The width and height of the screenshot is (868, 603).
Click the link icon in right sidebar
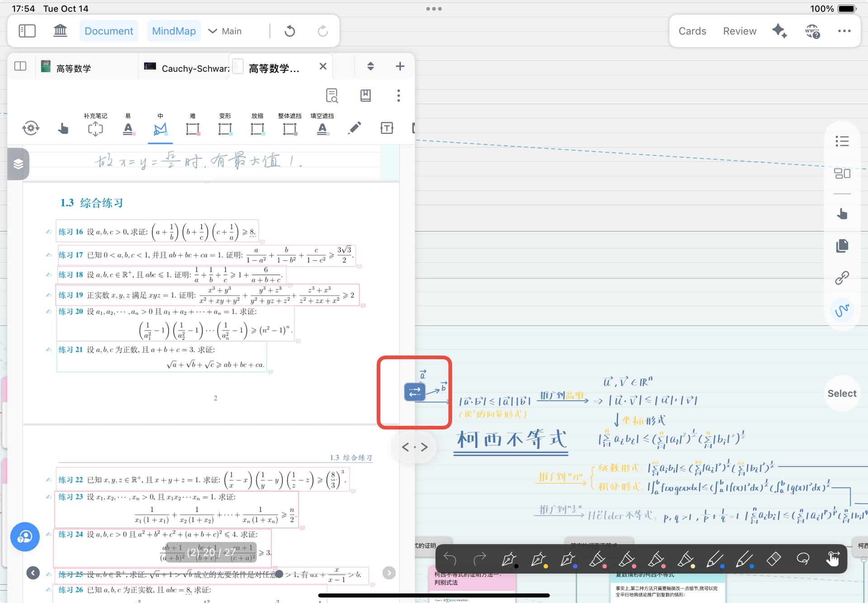pos(842,278)
